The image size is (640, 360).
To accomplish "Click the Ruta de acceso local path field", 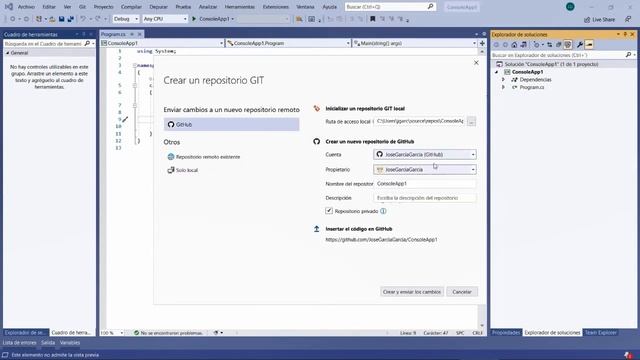I will click(x=420, y=121).
